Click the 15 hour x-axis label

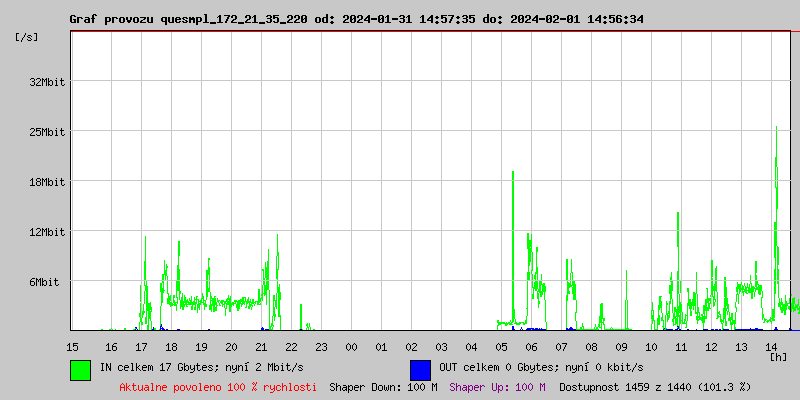point(72,347)
